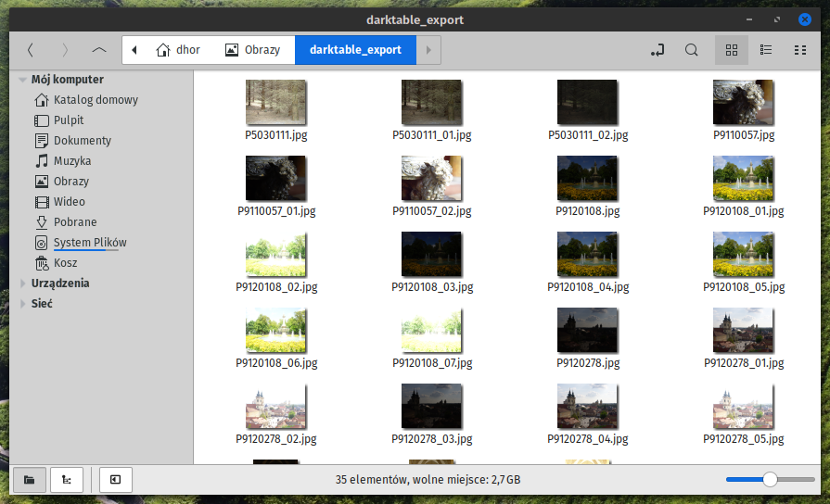This screenshot has height=504, width=830.
Task: Open Kosz in sidebar
Action: pyautogui.click(x=66, y=263)
